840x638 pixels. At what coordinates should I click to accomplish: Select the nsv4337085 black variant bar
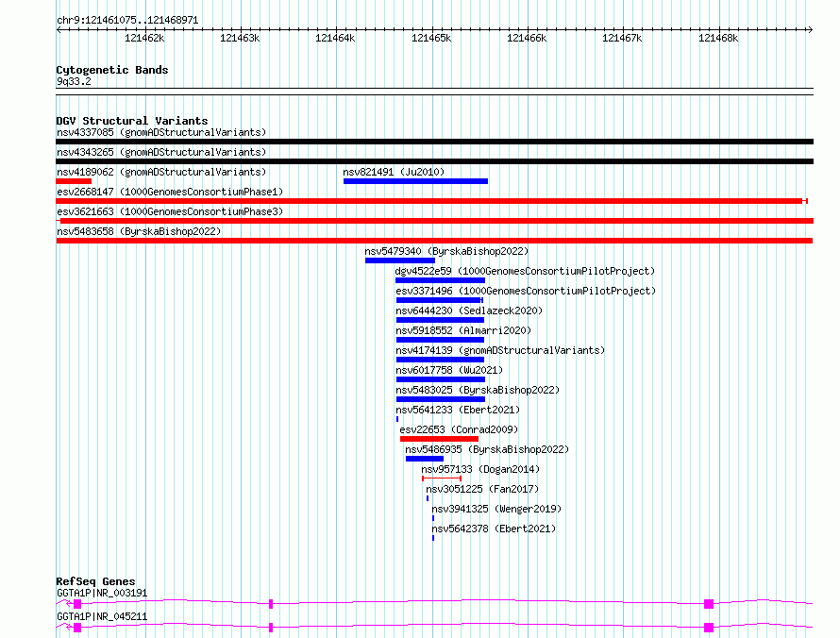point(434,142)
